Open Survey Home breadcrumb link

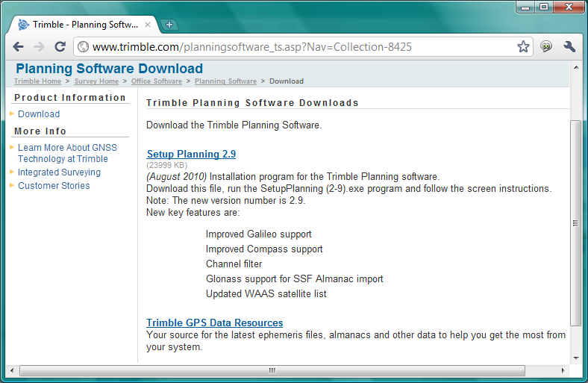point(96,81)
